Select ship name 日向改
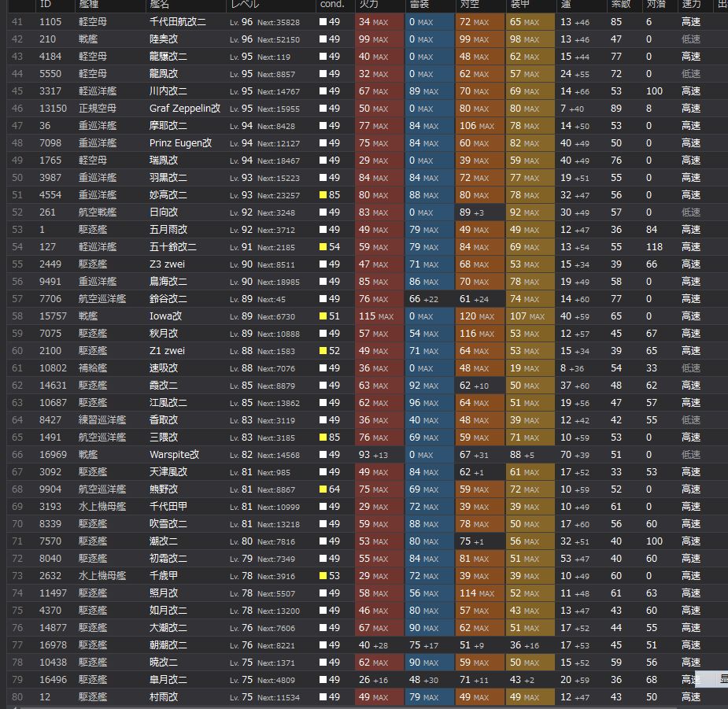Image resolution: width=728 pixels, height=709 pixels. (x=164, y=212)
